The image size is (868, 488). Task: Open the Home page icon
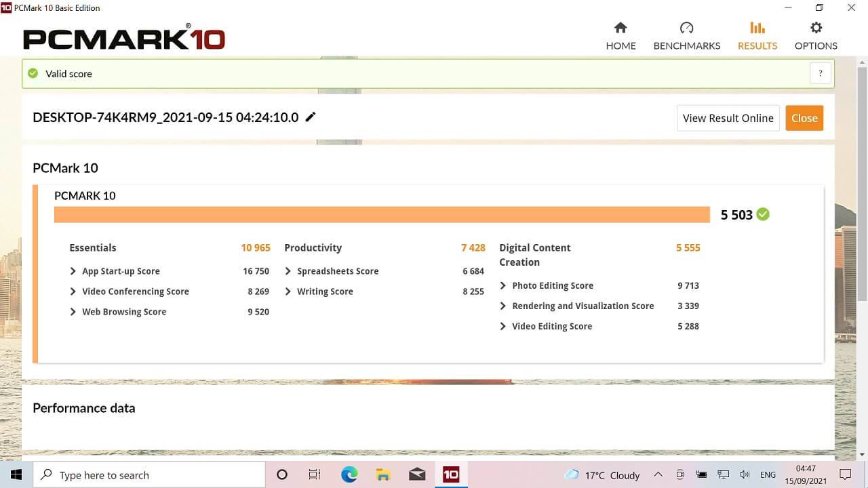(x=620, y=28)
